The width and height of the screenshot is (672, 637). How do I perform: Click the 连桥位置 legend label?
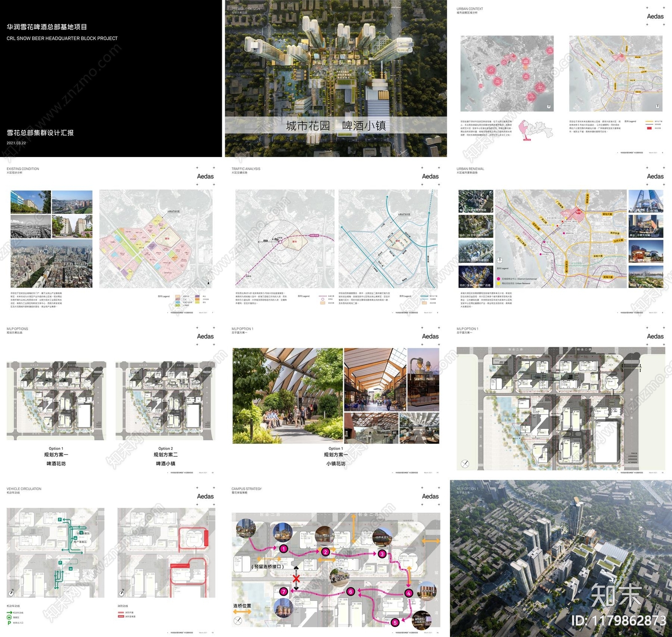click(242, 606)
